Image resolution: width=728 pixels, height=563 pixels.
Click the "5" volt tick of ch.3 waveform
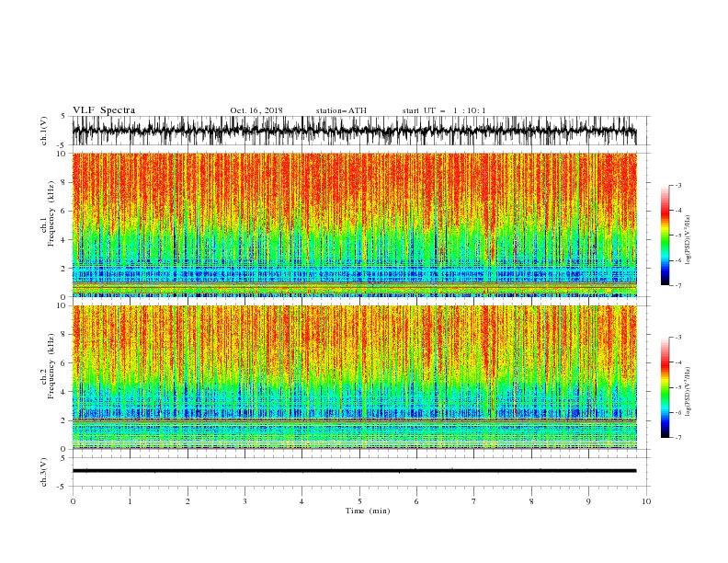pos(63,457)
